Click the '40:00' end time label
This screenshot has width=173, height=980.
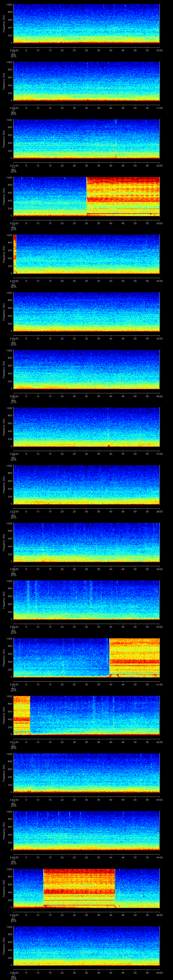(x=160, y=627)
